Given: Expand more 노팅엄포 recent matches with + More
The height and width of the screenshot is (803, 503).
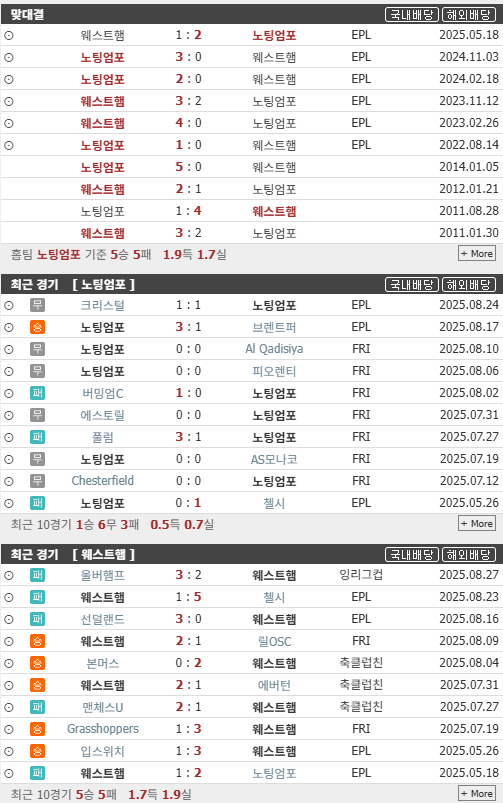Looking at the screenshot, I should [x=477, y=523].
